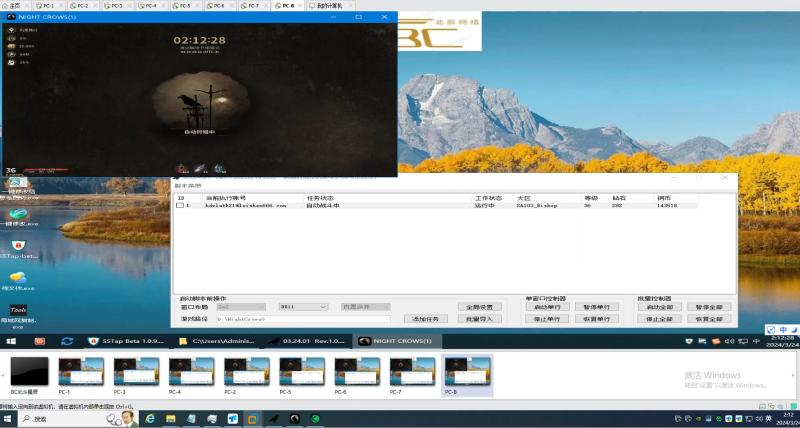Open Microsoft Edge from the bottom taskbar

tap(151, 418)
